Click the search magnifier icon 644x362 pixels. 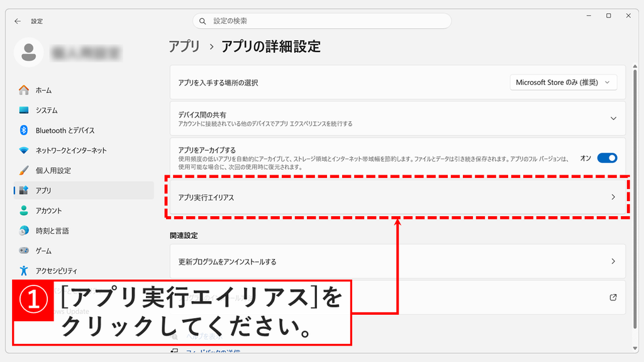click(203, 21)
